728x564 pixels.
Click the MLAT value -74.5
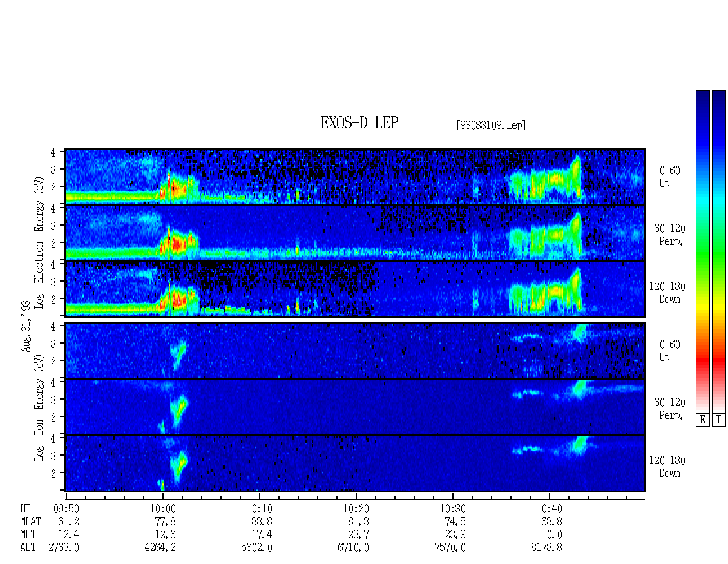453,521
